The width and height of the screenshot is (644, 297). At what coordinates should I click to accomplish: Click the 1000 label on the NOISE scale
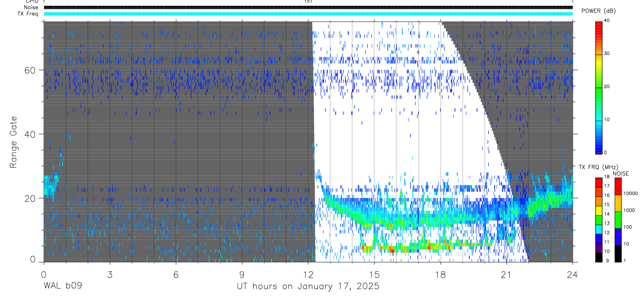629,210
